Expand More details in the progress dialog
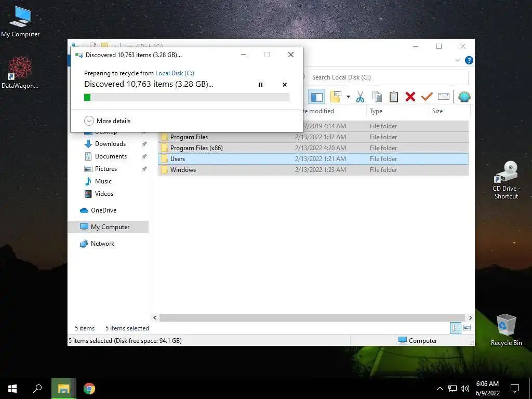The height and width of the screenshot is (399, 532). tap(107, 121)
